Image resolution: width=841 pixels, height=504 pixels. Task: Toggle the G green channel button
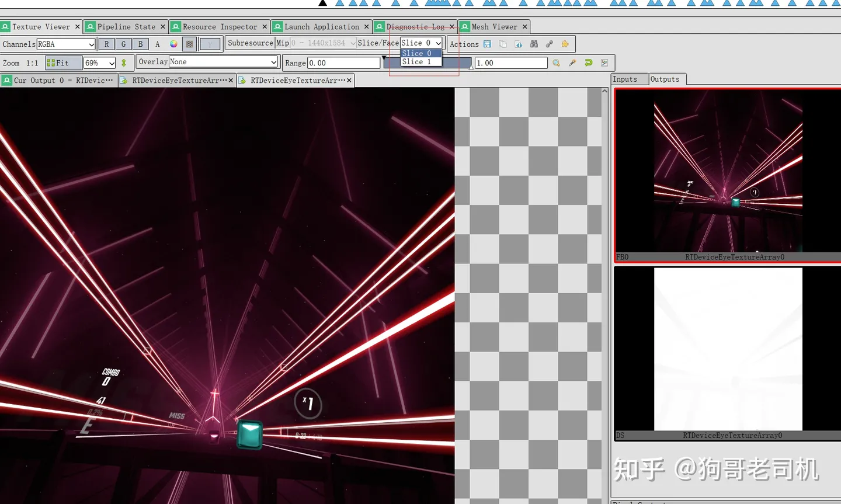click(x=123, y=44)
